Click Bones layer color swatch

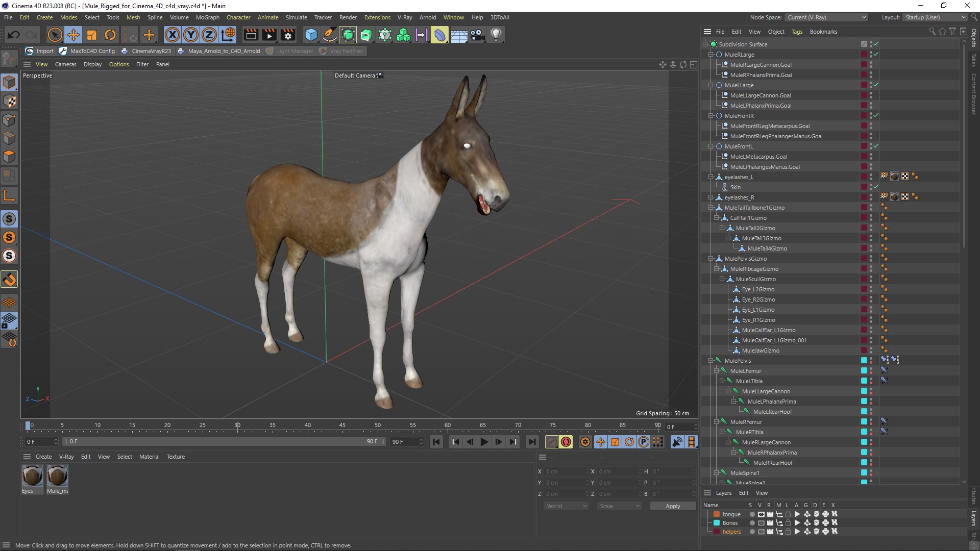point(717,523)
